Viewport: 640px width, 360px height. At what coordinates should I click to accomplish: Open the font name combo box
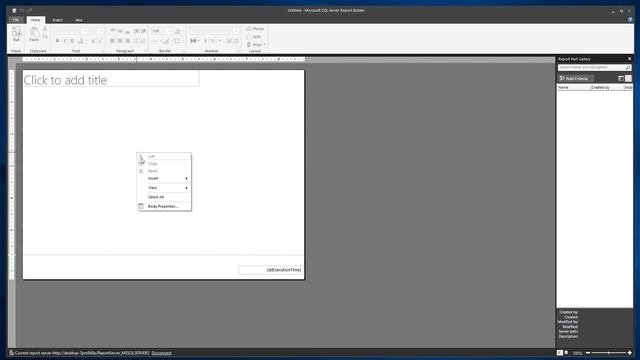71,31
